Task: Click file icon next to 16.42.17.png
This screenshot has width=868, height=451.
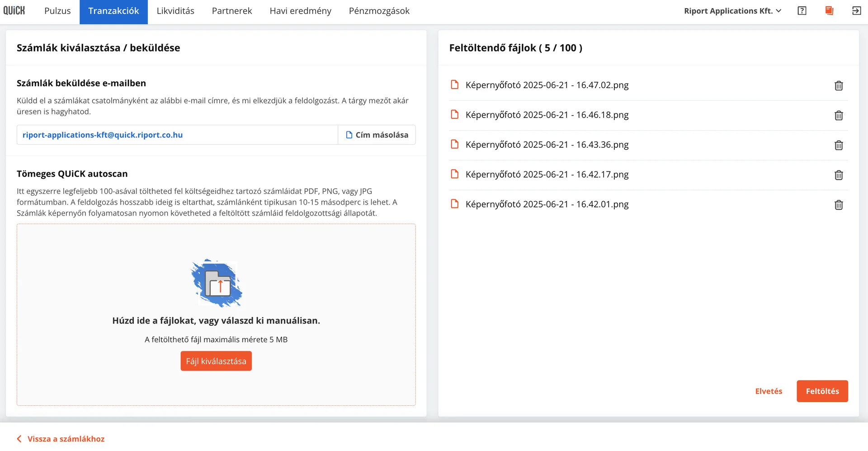Action: [455, 174]
